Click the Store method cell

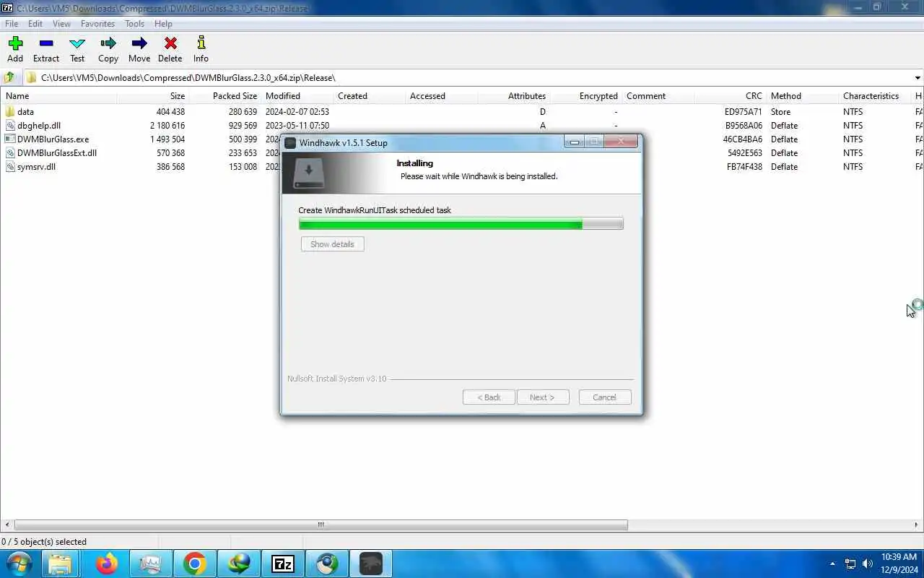click(x=780, y=112)
